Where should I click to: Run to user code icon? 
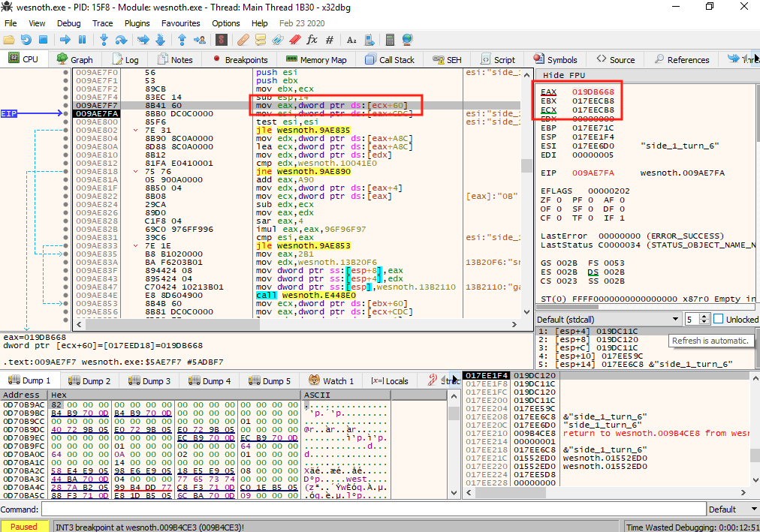click(x=199, y=40)
